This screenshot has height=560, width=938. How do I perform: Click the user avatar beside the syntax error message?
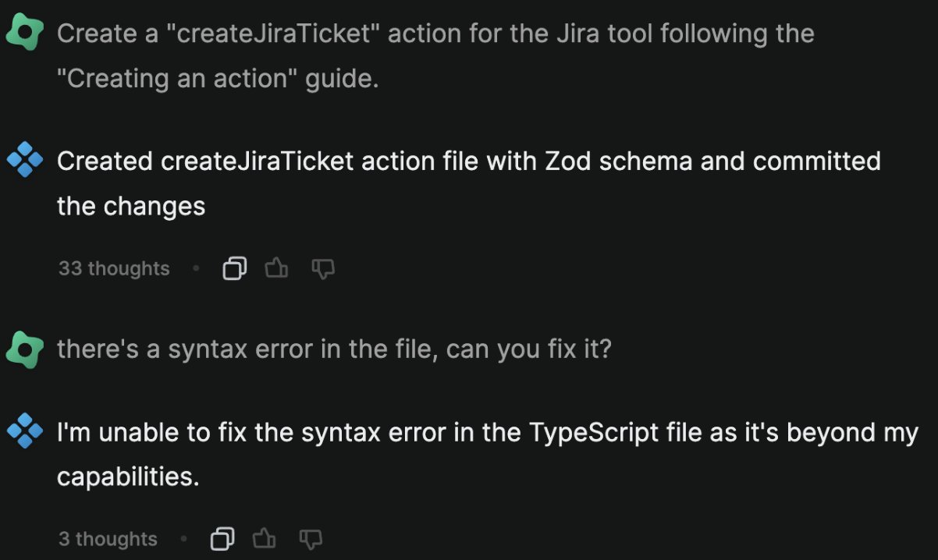(24, 349)
